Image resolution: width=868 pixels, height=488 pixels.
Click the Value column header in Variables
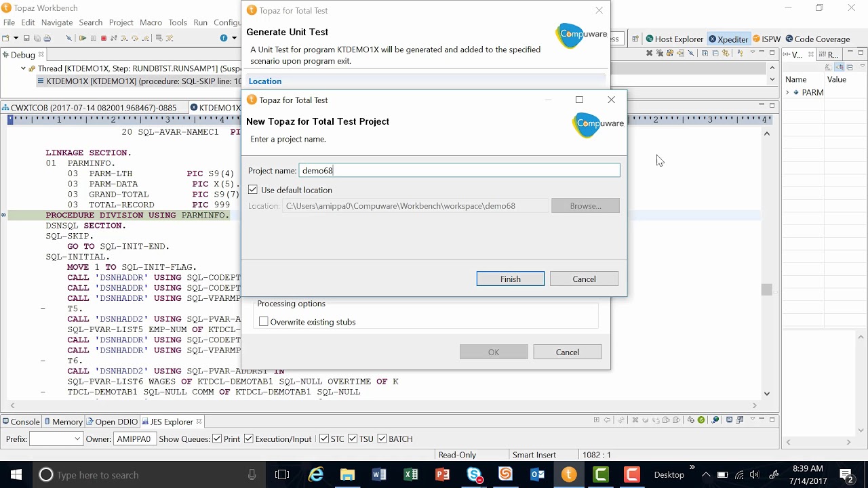click(836, 79)
